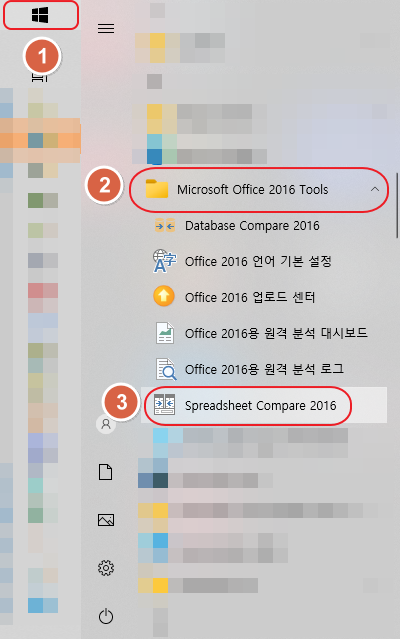Open the user account icon
Viewport: 400px width, 639px height.
coord(106,424)
